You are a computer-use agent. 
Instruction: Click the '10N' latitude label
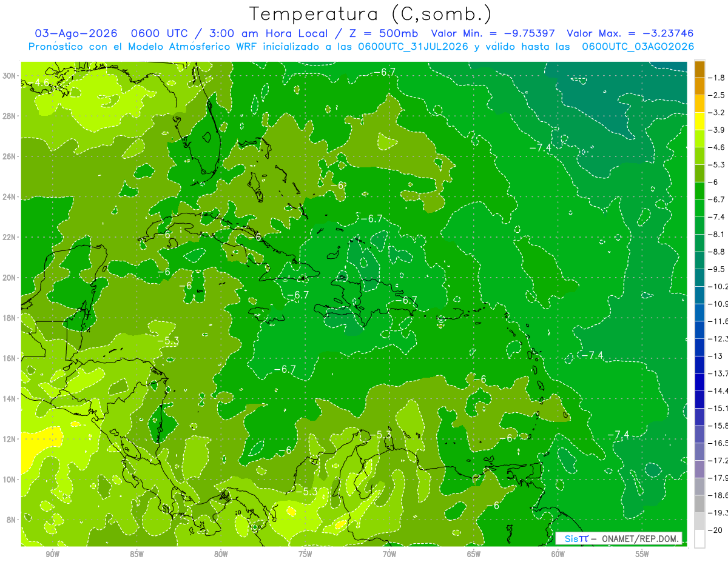click(10, 479)
